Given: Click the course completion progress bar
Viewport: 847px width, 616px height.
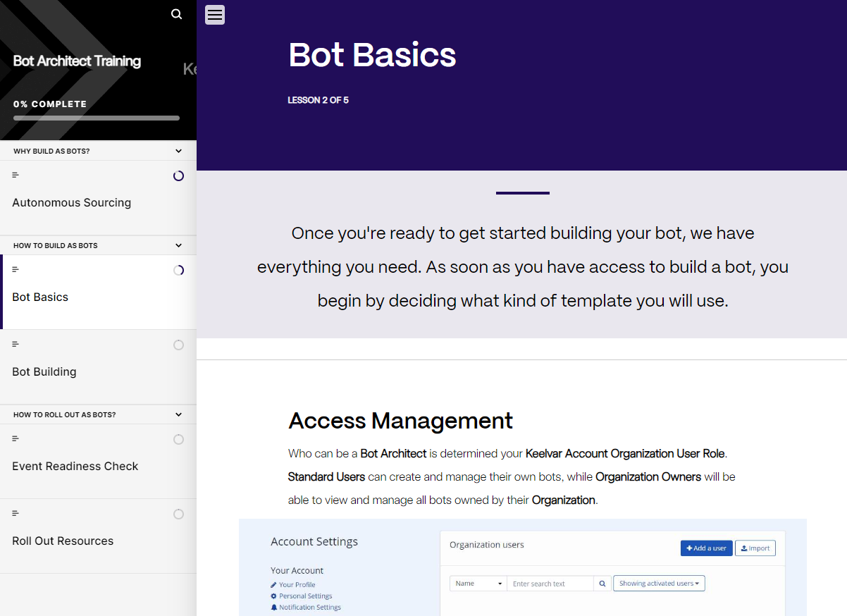Looking at the screenshot, I should coord(97,118).
